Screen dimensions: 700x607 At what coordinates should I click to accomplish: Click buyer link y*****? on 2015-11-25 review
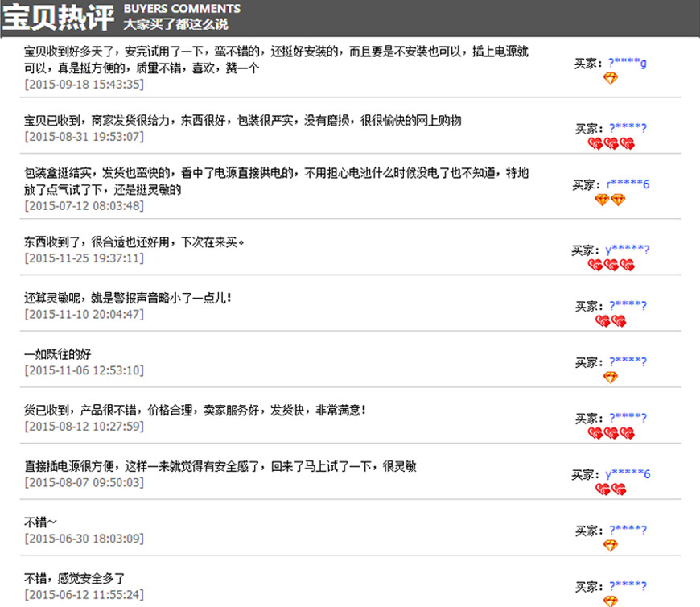coord(628,250)
